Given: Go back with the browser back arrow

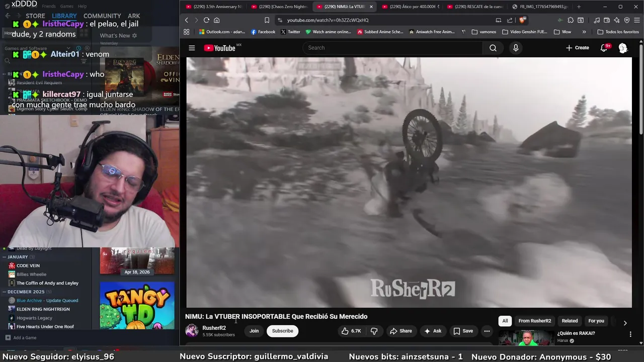Looking at the screenshot, I should coord(187,20).
